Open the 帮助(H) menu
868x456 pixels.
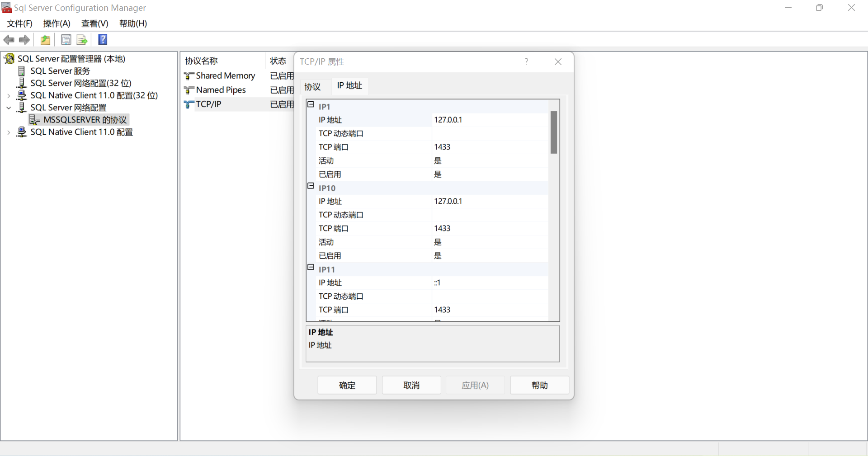[133, 24]
